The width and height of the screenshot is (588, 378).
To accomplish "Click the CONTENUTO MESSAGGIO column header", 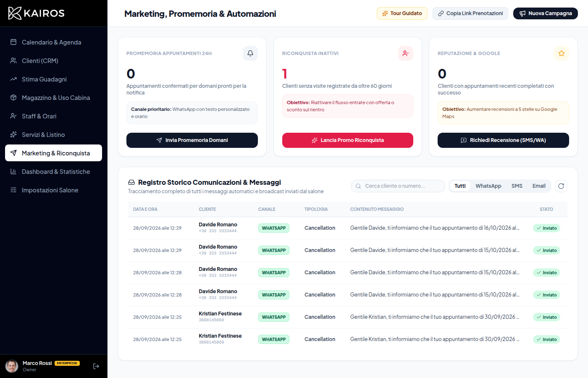I will pos(377,209).
